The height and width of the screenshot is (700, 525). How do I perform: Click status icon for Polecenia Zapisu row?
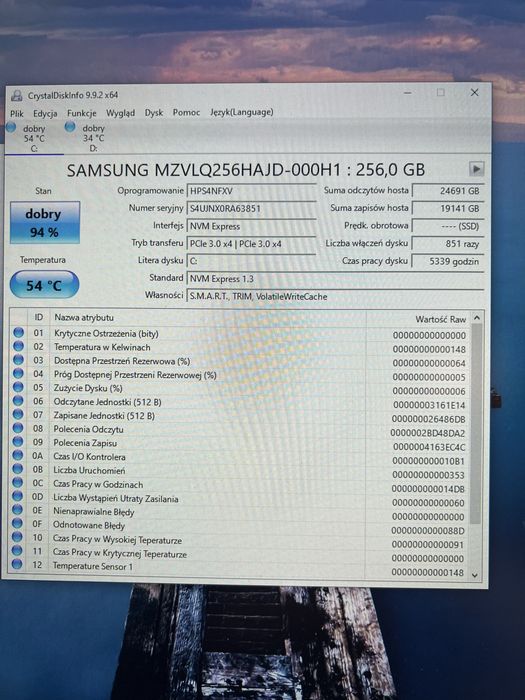click(x=18, y=441)
